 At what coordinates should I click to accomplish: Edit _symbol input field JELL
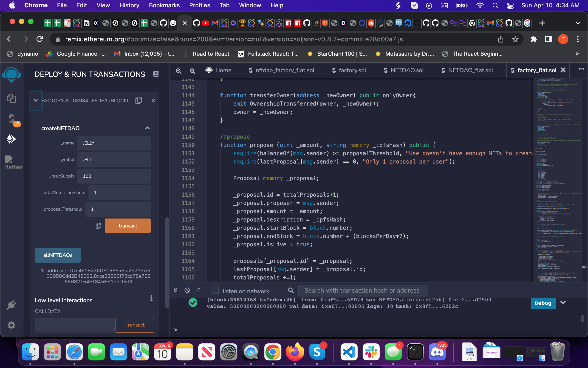[x=114, y=160]
